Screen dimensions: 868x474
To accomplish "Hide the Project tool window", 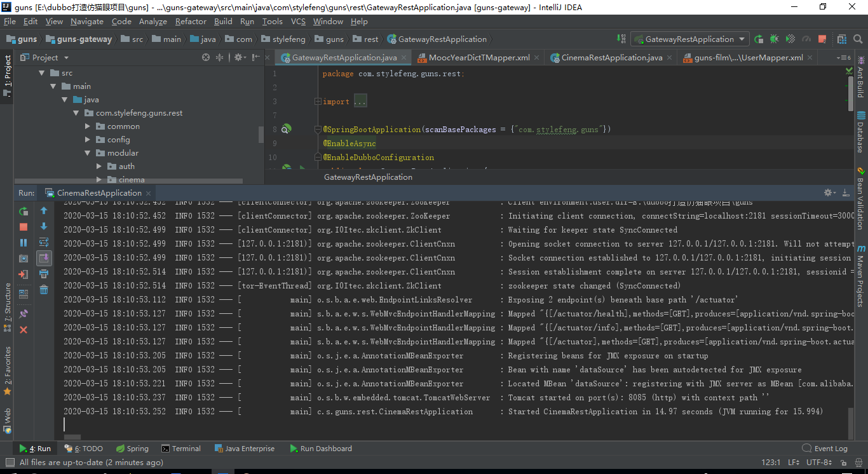I will coord(257,57).
